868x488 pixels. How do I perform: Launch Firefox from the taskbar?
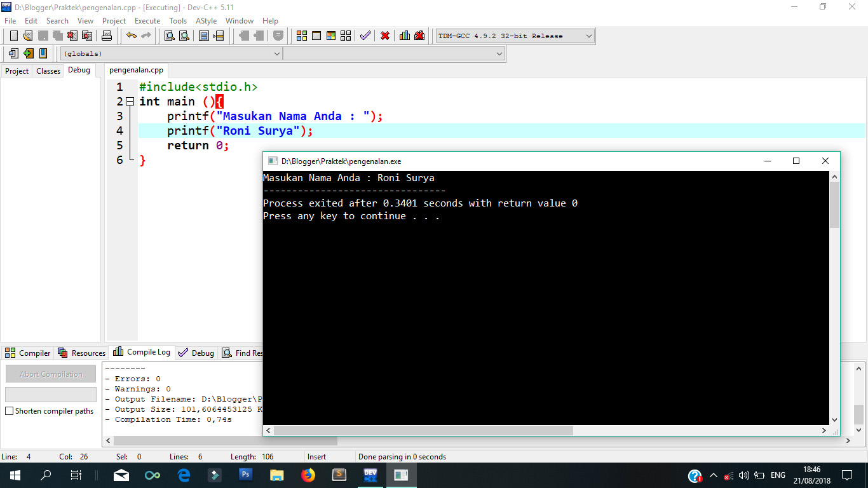(308, 475)
